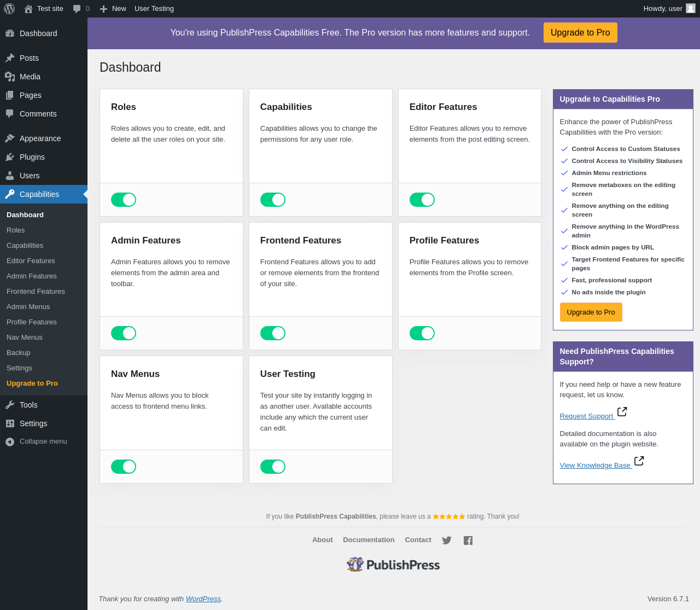Viewport: 700px width, 610px height.
Task: Click the PublishPress logo in footer
Action: click(393, 565)
